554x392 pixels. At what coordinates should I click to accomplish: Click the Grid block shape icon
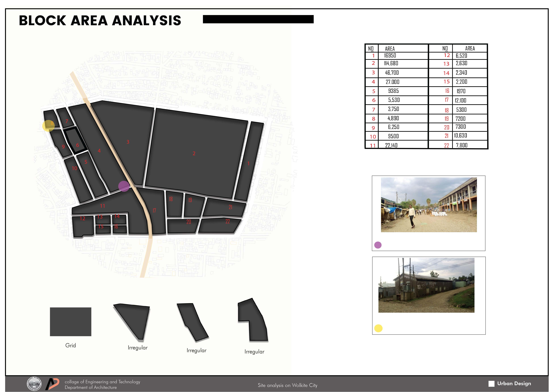[x=70, y=321]
